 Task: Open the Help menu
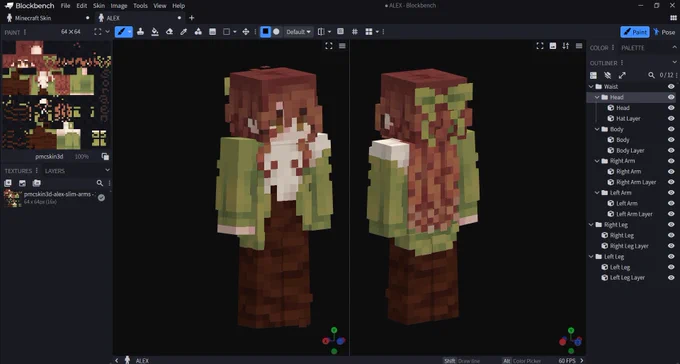(178, 6)
